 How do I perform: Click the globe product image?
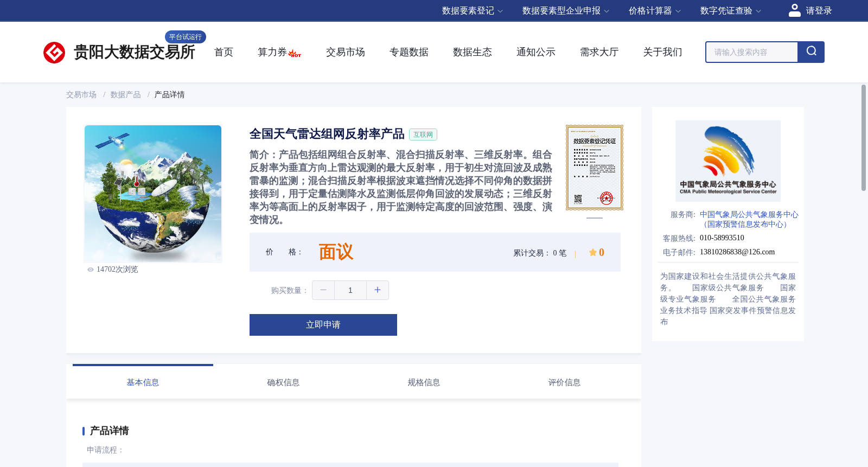[153, 194]
